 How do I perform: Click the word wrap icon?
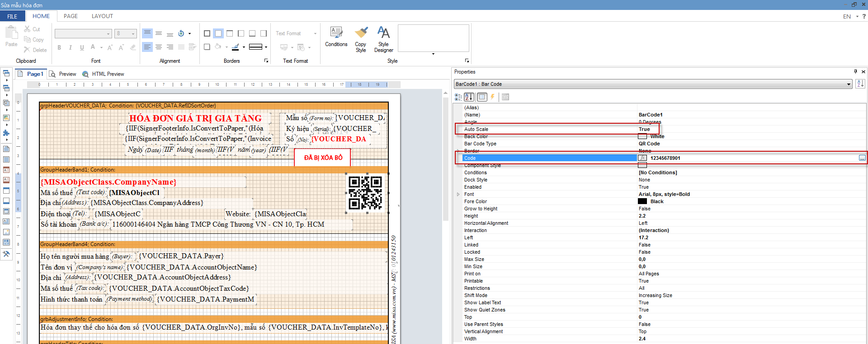point(193,47)
